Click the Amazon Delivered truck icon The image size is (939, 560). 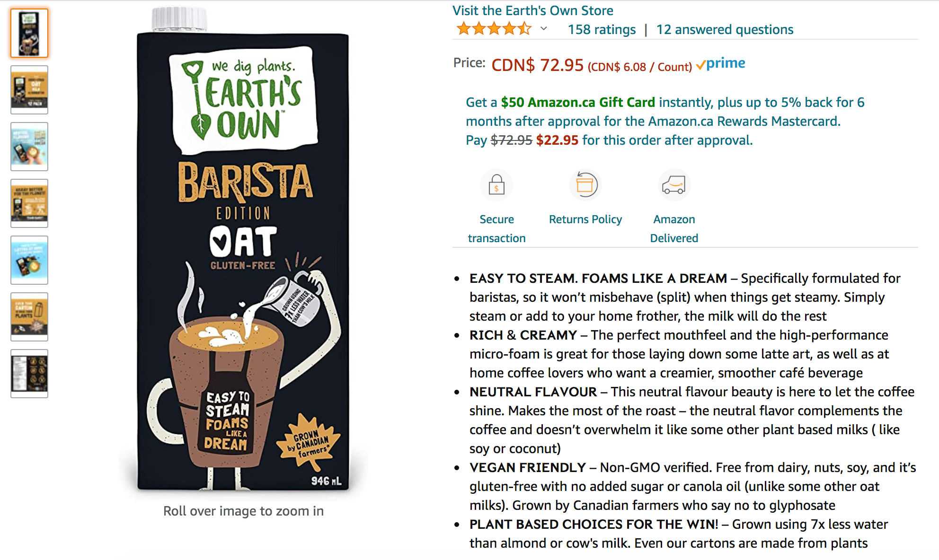click(674, 185)
